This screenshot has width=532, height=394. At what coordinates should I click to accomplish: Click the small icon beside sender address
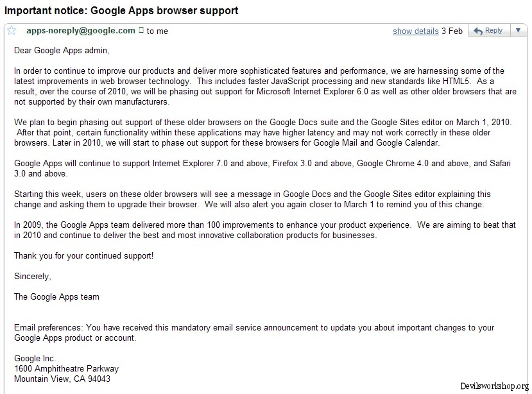click(x=141, y=30)
